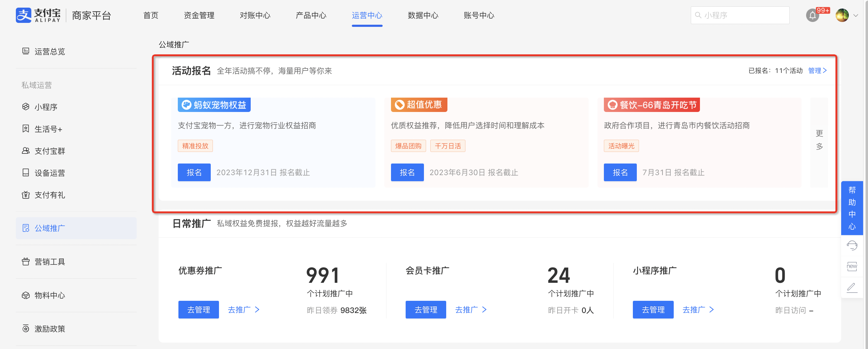Click the 更多 activities panel
868x349 pixels.
pos(819,142)
